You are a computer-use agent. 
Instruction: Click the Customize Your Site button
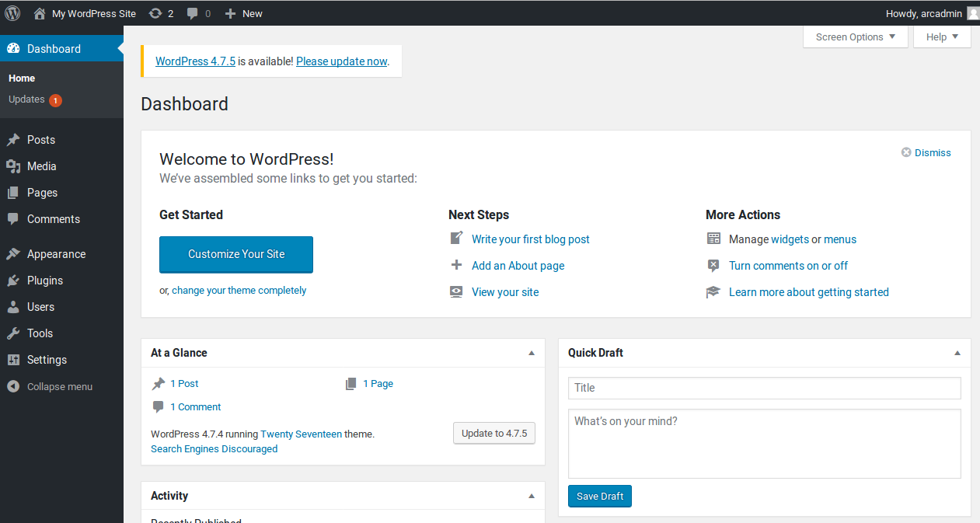coord(236,254)
